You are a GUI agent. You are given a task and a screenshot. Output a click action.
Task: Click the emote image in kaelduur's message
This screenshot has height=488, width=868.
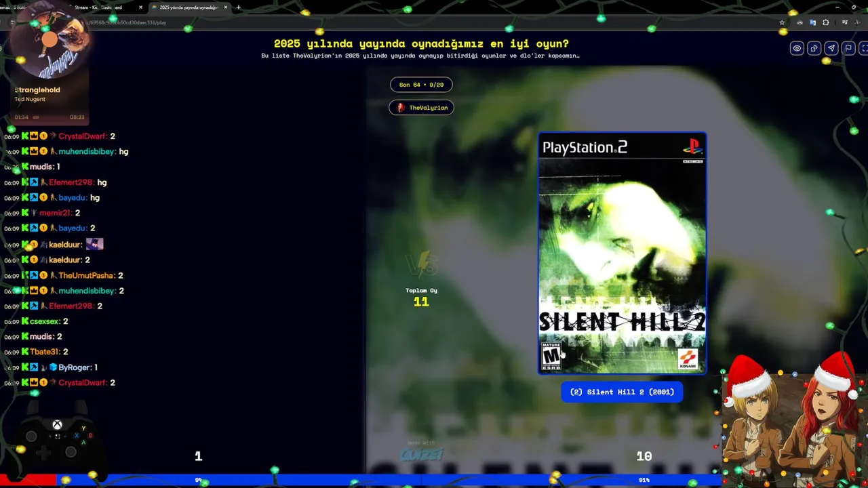click(94, 244)
